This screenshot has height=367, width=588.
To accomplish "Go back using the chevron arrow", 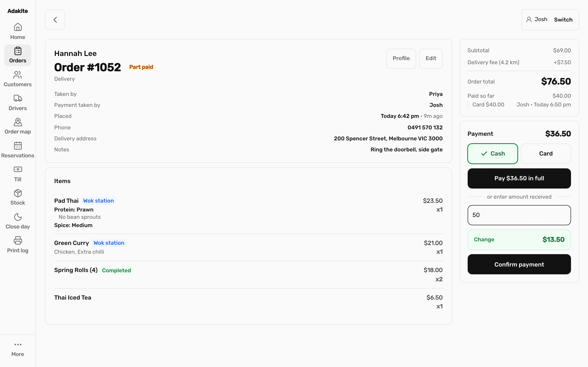I will pos(55,20).
